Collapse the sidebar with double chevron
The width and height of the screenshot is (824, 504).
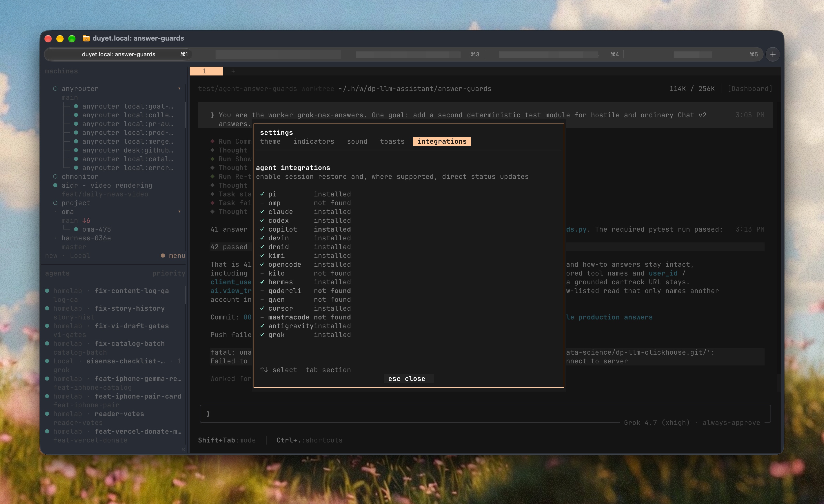coord(183,449)
